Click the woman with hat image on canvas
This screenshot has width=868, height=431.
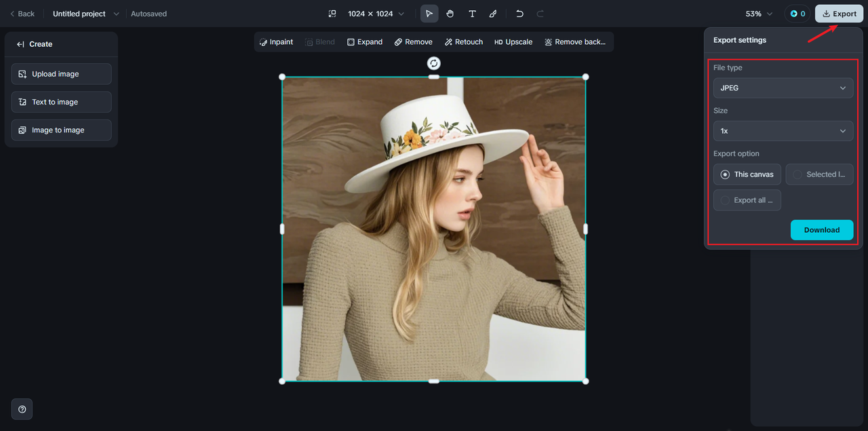[434, 229]
